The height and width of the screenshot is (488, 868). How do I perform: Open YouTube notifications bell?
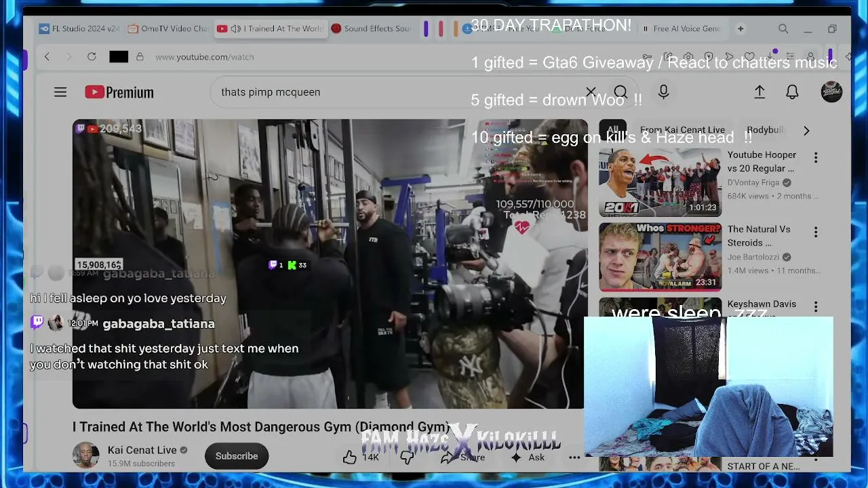click(x=792, y=92)
